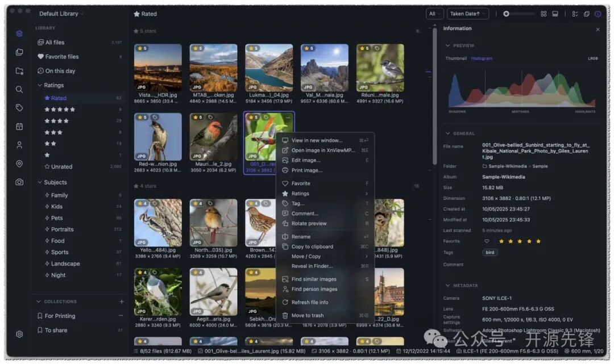Open the All filter dropdown

[435, 14]
